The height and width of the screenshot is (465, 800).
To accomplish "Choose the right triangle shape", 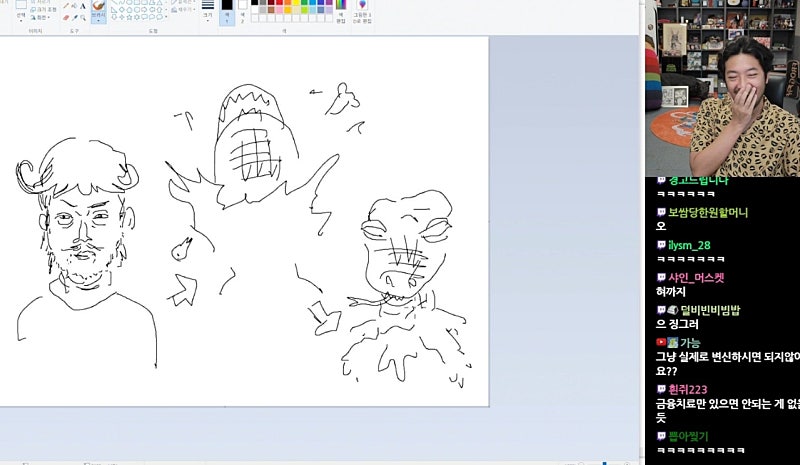I will pos(114,10).
